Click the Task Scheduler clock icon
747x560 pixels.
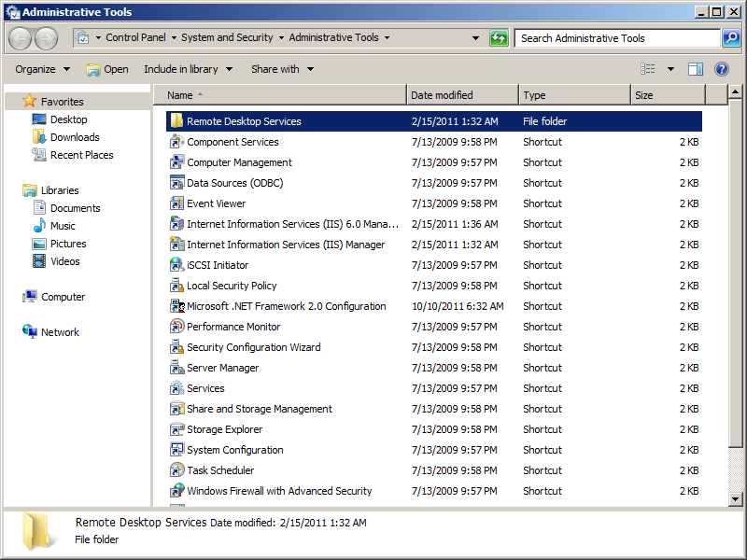tap(176, 469)
